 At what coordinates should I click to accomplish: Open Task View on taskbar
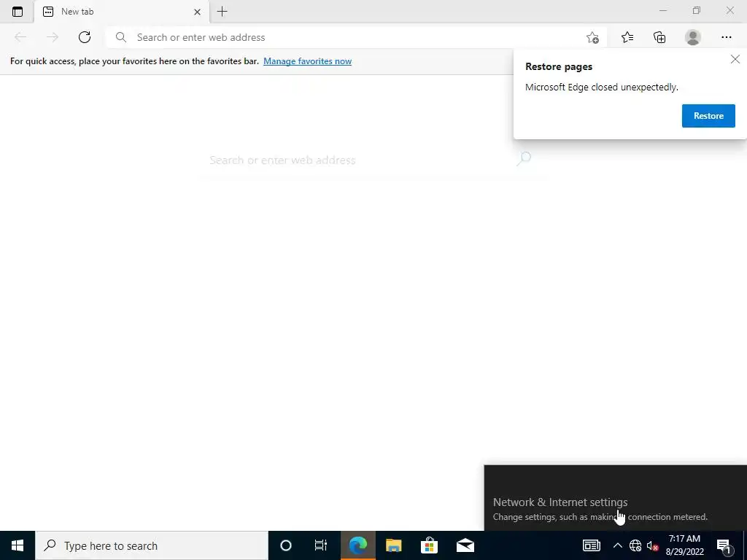tap(321, 545)
